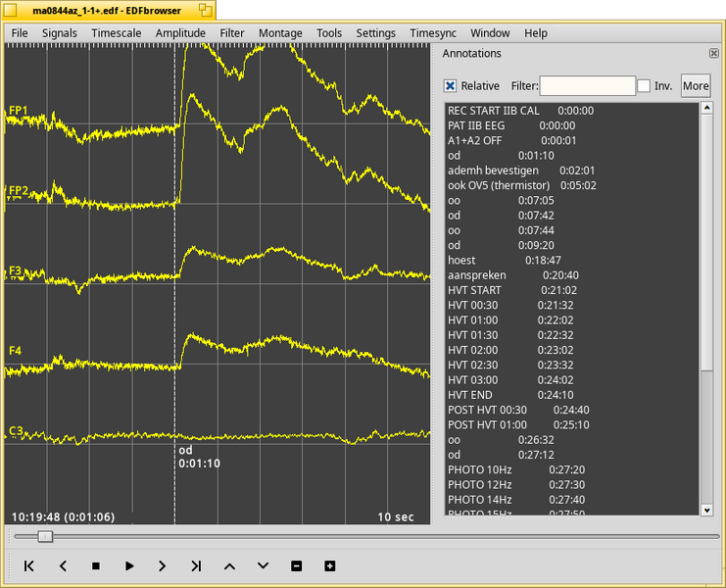Jump to start of recording button
Image resolution: width=726 pixels, height=588 pixels.
pyautogui.click(x=28, y=565)
